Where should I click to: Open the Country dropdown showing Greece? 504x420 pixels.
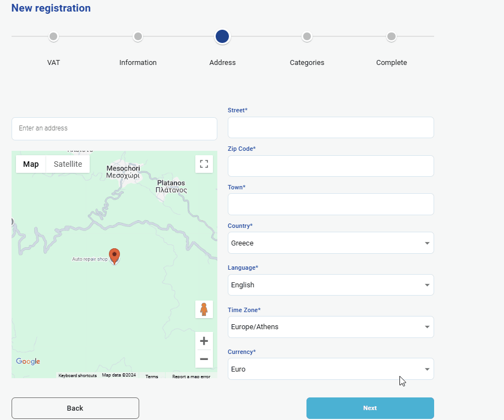click(x=330, y=243)
